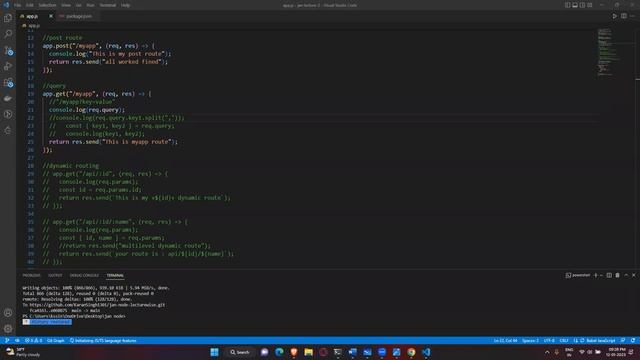This screenshot has height=360, width=640.
Task: Open Git Graph from the status bar
Action: (56, 340)
